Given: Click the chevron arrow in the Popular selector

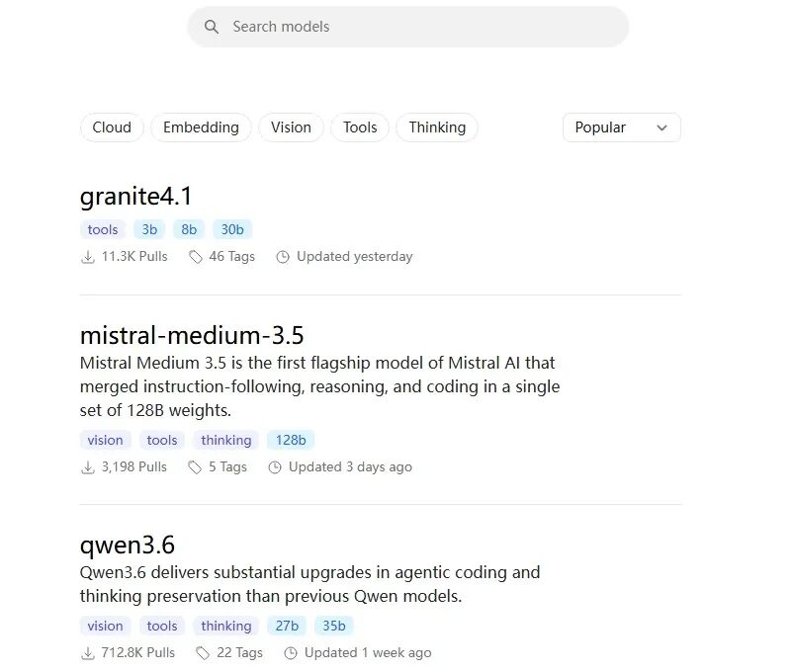Looking at the screenshot, I should coord(662,127).
